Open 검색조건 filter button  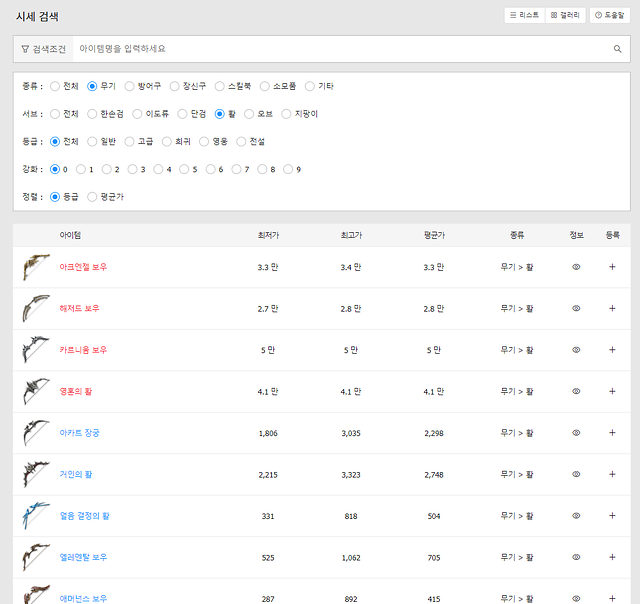tap(42, 48)
